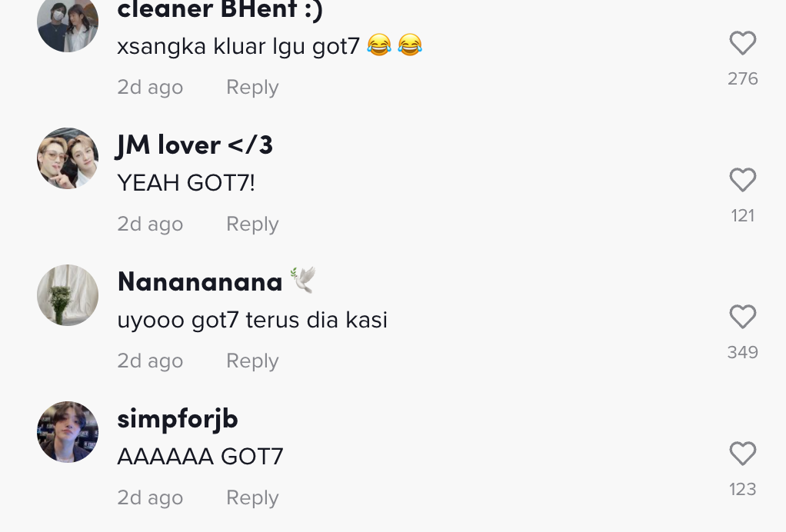
Task: Open Nanananana profile avatar
Action: click(68, 295)
